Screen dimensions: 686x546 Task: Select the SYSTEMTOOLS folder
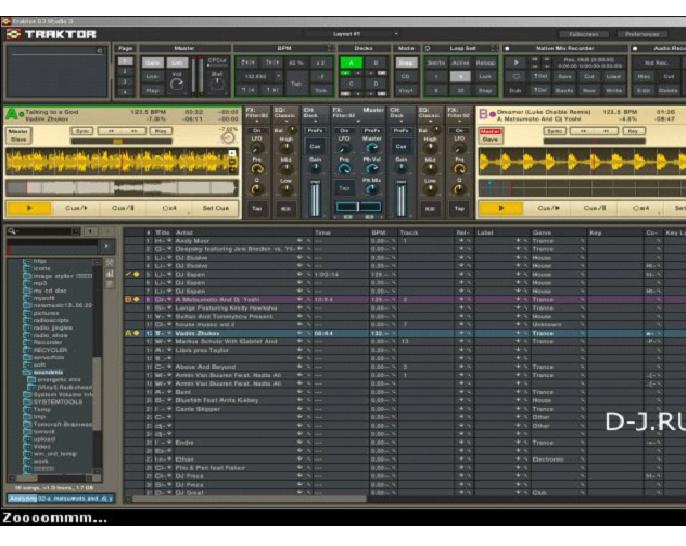click(58, 402)
